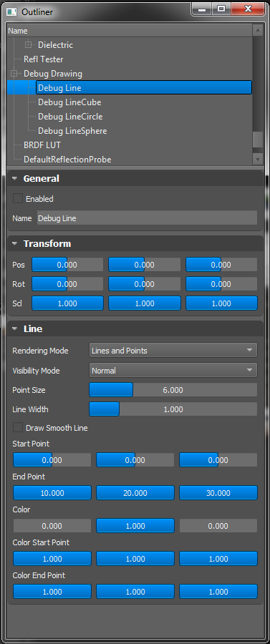270x644 pixels.
Task: Click the Start Point X slider
Action: point(52,460)
